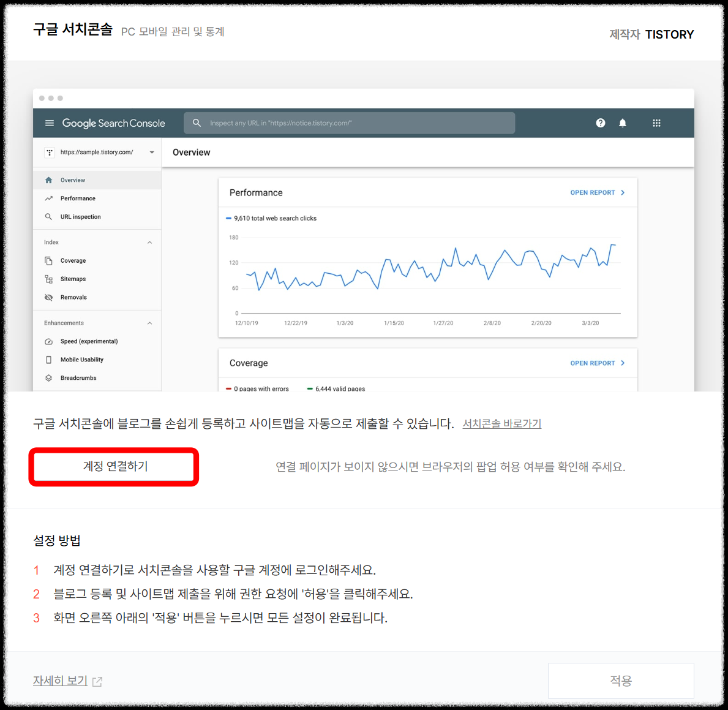This screenshot has width=728, height=710.
Task: Click the 6,444 valid pages legend
Action: coord(336,388)
